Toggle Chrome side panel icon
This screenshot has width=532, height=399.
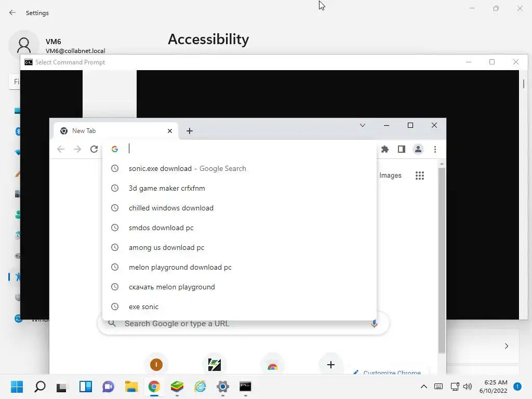[402, 149]
